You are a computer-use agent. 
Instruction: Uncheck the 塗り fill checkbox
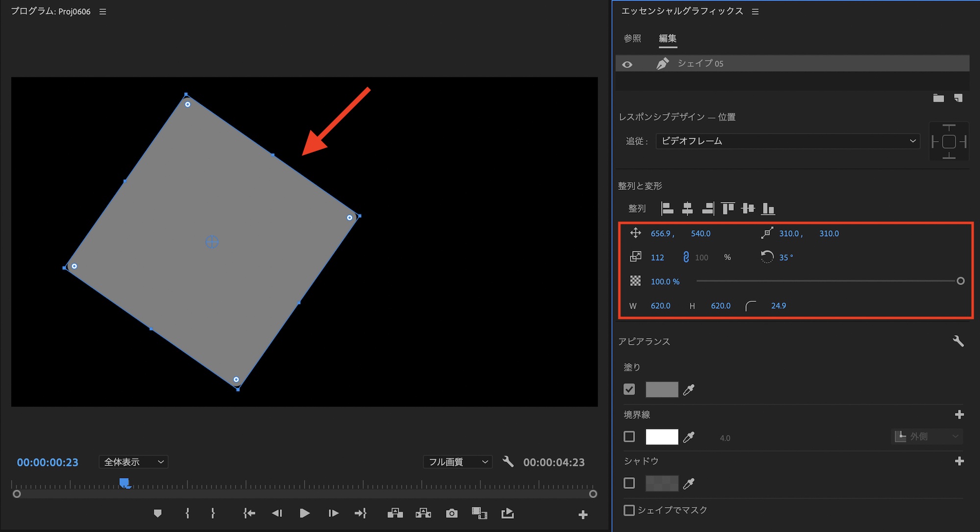[629, 389]
